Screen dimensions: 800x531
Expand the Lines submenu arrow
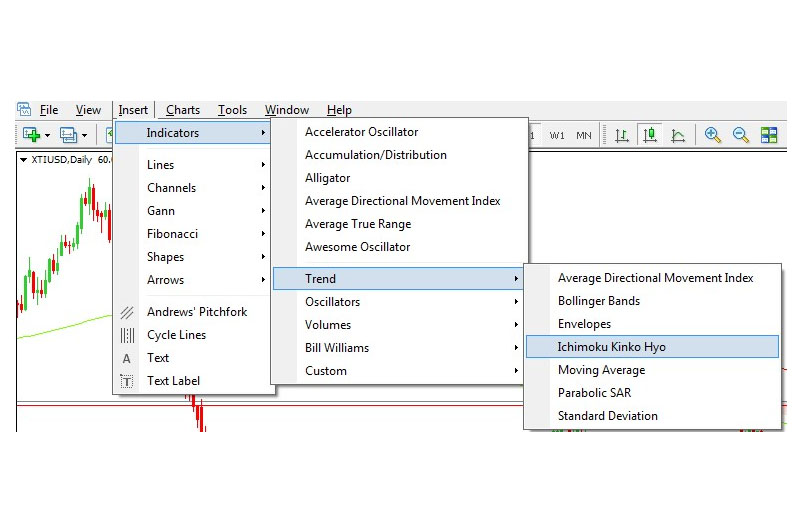tap(263, 165)
